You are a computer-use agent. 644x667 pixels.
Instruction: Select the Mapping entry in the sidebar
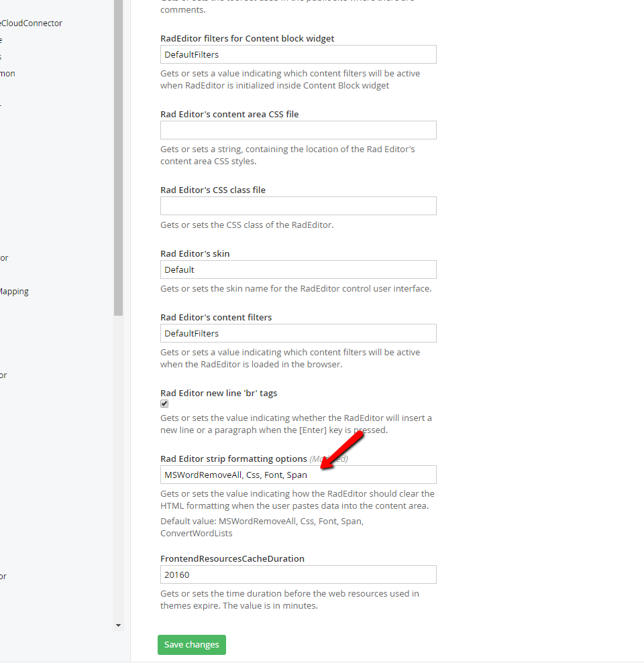click(x=14, y=292)
